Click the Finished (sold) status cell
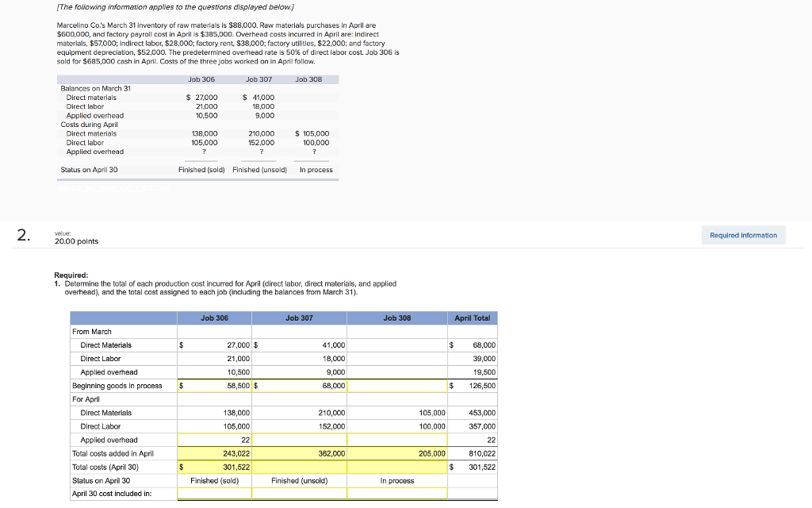The height and width of the screenshot is (508, 812). [214, 480]
